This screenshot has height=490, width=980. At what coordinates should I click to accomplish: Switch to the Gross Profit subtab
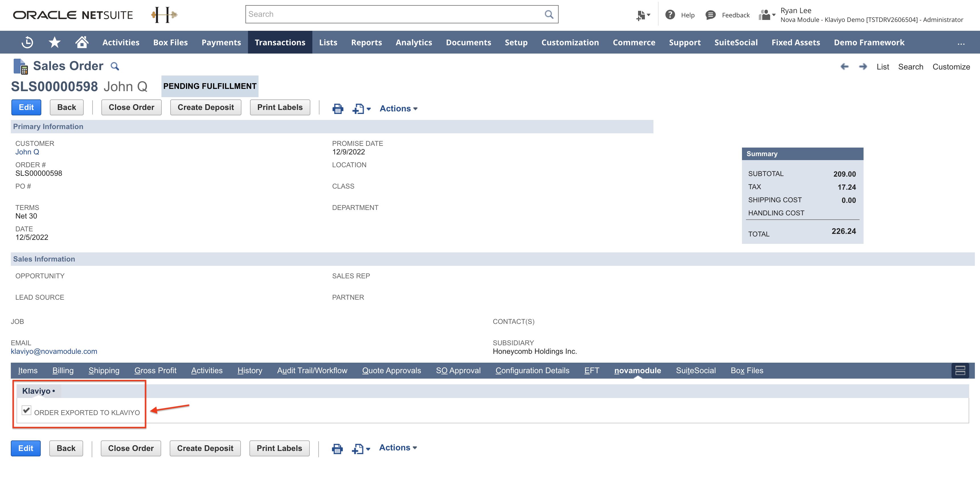155,370
